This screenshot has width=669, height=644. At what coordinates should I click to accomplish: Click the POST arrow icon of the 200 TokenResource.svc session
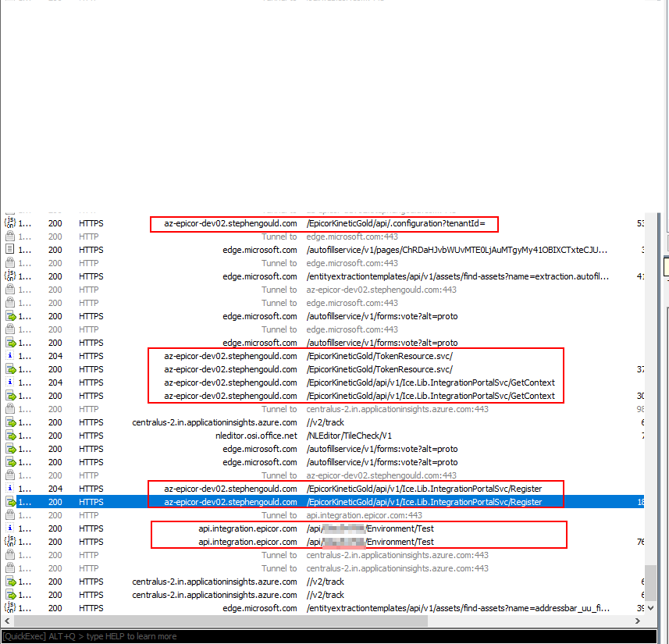pyautogui.click(x=11, y=369)
